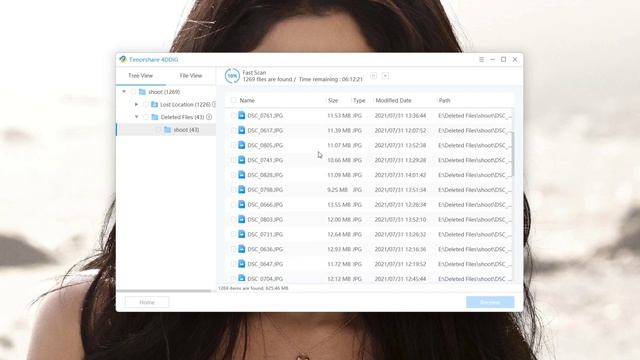Screen dimensions: 640x360
Task: Click the 10% scan progress circle
Action: pyautogui.click(x=232, y=76)
